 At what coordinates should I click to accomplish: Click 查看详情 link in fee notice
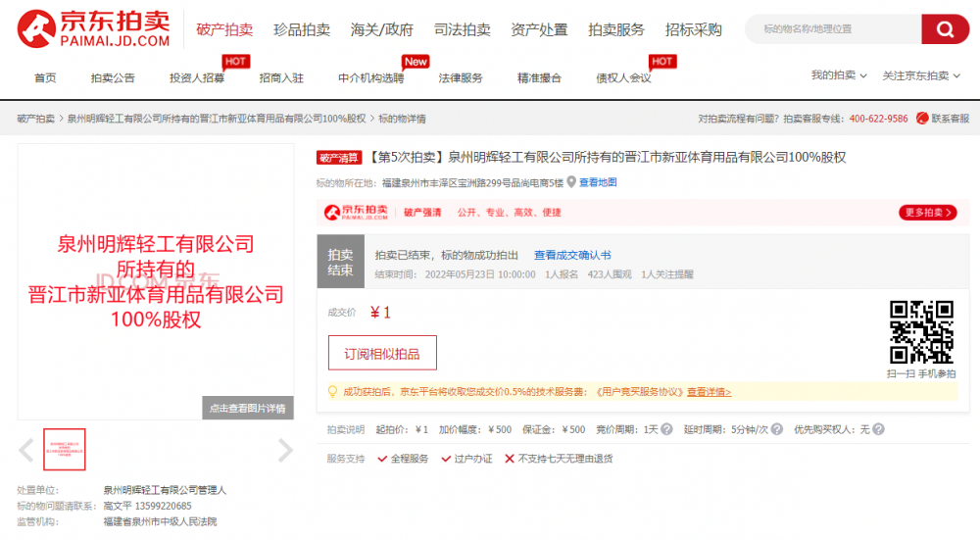[x=710, y=392]
